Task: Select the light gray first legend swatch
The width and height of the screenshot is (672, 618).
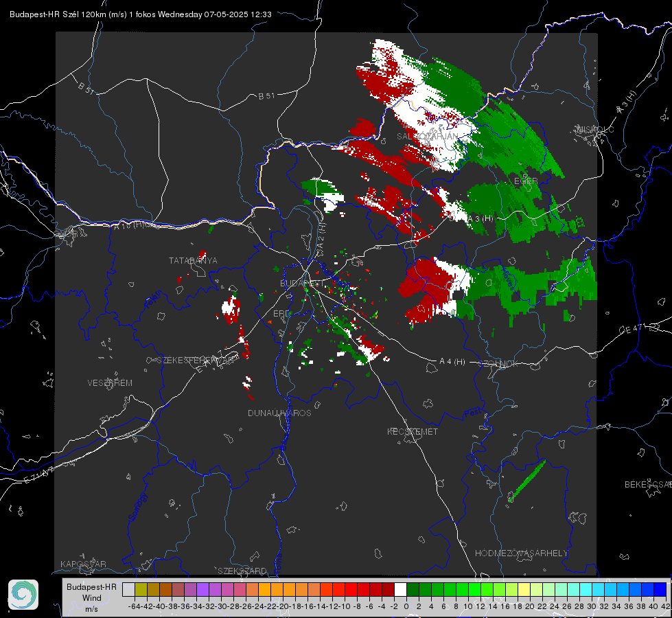Action: (x=128, y=589)
